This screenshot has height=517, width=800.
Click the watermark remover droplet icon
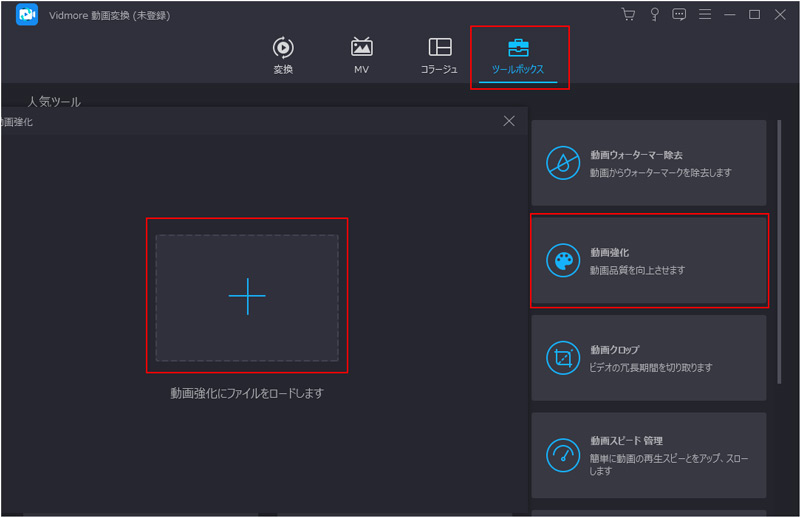tap(563, 163)
